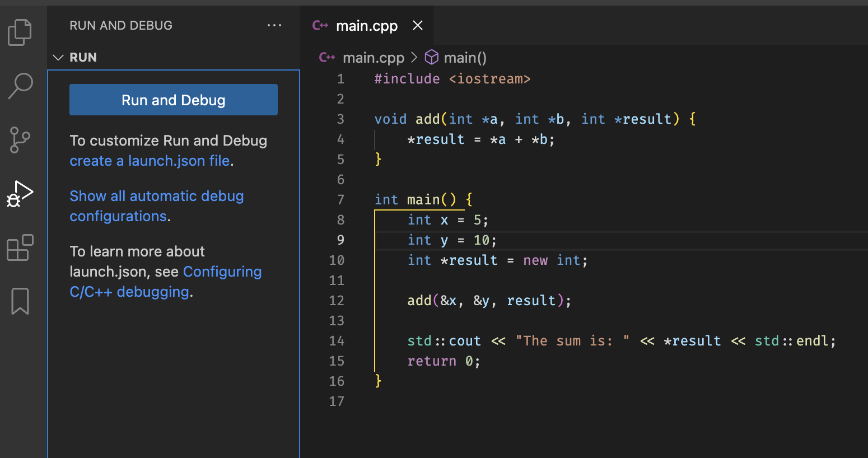Open 'Configuring C/C++ debugging' link
Screen dimensions: 868x458
(x=222, y=272)
